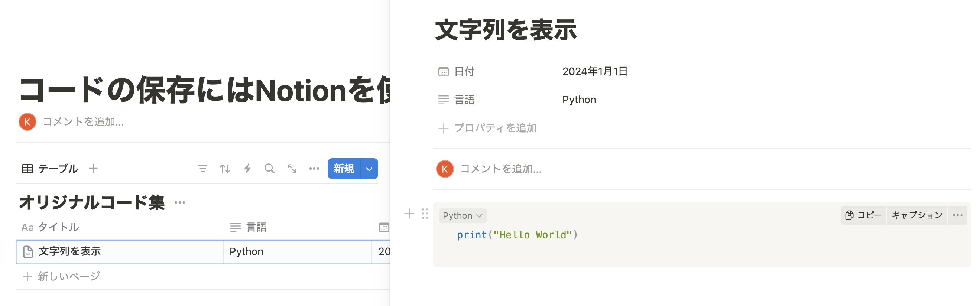The width and height of the screenshot is (980, 306).
Task: Expand the 新規 button dropdown arrow
Action: click(369, 169)
